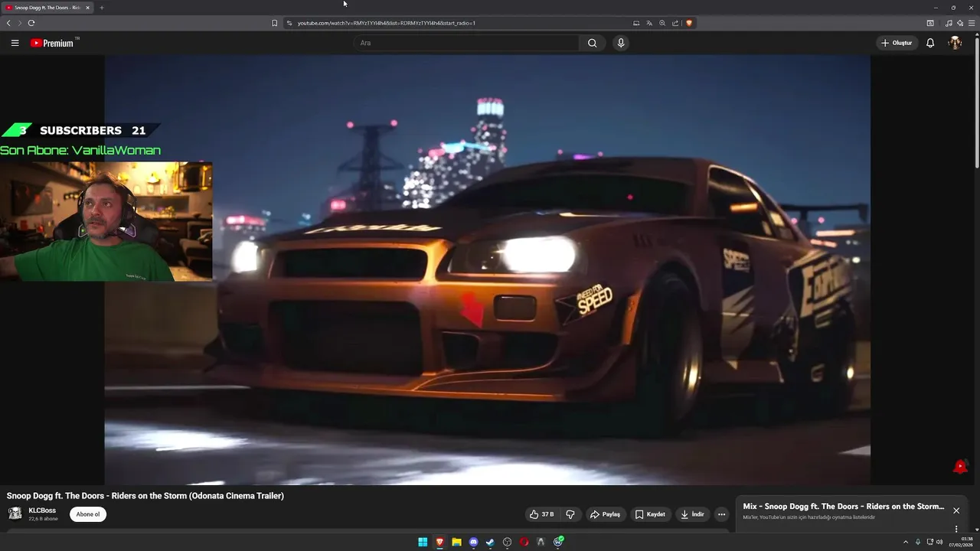The image size is (980, 551).
Task: Click the Mix - Snoop Dogg playlist title
Action: click(x=844, y=507)
